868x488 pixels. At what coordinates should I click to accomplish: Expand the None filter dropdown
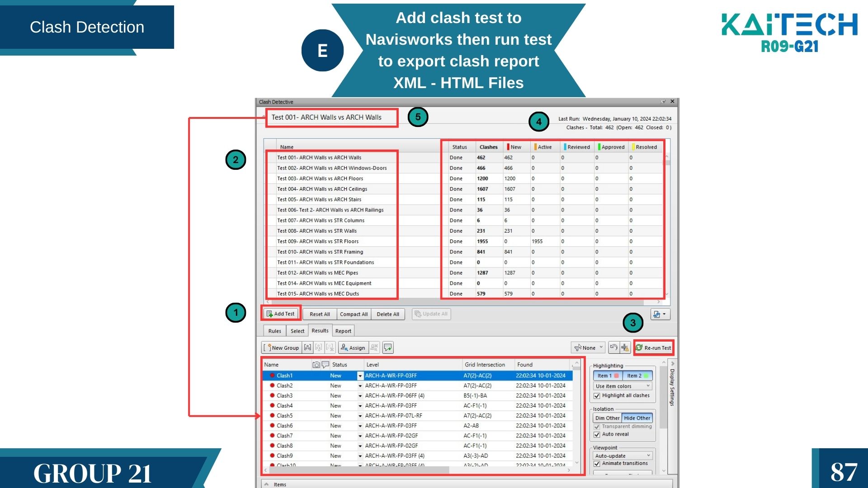click(589, 347)
